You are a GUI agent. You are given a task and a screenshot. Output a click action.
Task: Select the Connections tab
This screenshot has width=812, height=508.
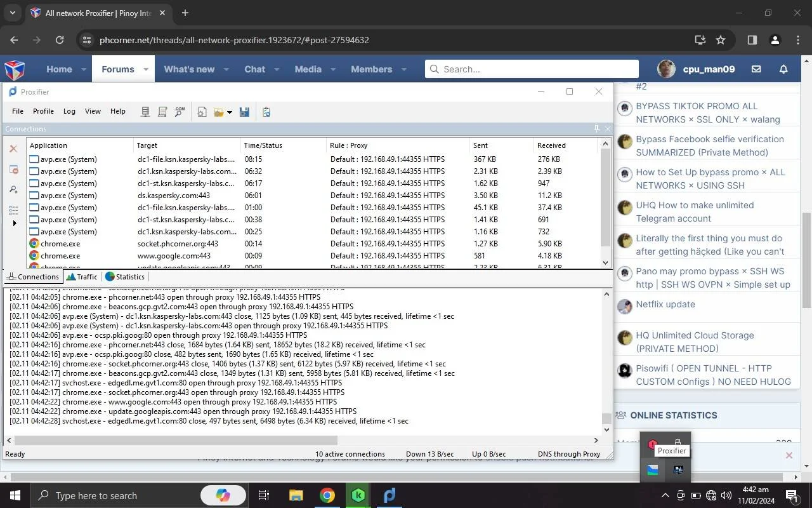pyautogui.click(x=33, y=277)
